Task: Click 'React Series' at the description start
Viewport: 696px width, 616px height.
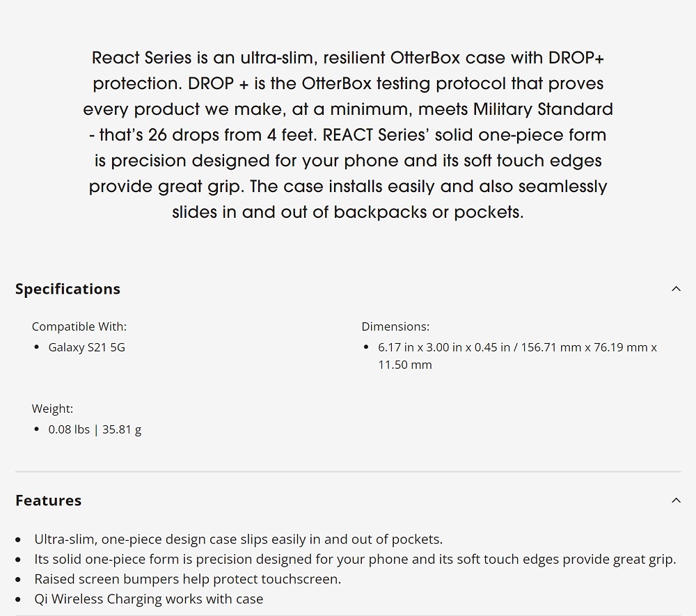Action: click(x=141, y=58)
